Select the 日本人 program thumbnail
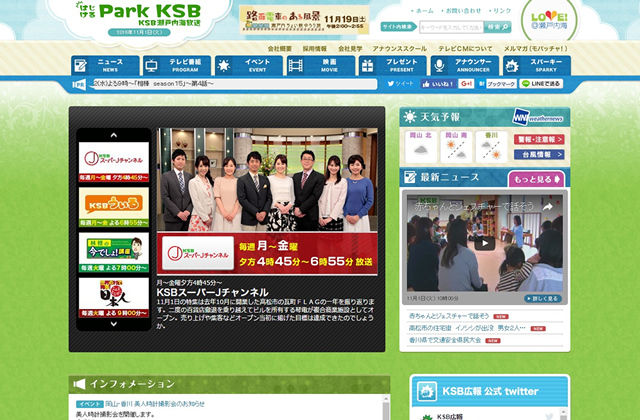The width and height of the screenshot is (640, 420). click(x=114, y=298)
